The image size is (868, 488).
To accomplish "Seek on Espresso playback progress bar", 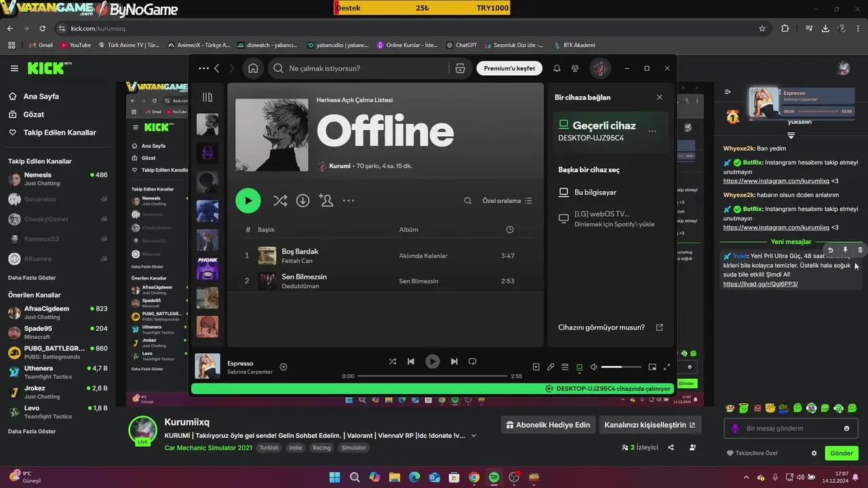I will [x=433, y=376].
